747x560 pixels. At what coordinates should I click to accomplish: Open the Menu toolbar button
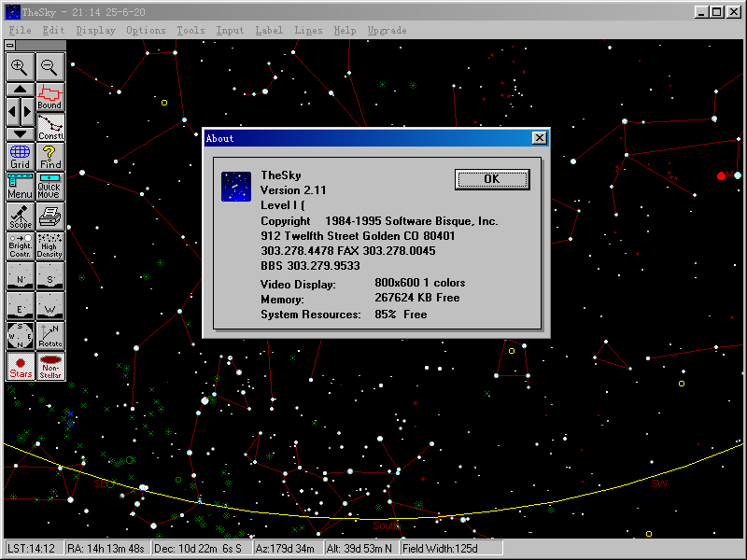coord(20,187)
